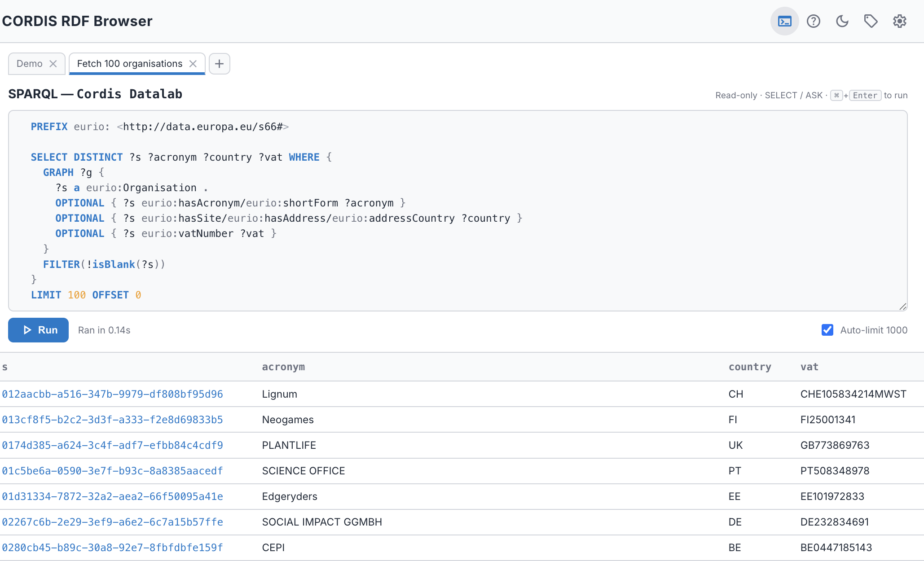Close the Demo tab

click(x=53, y=64)
